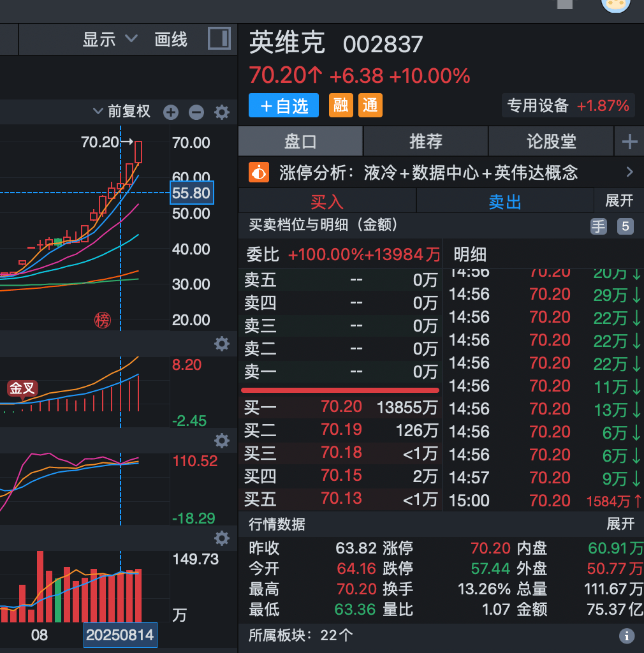The height and width of the screenshot is (653, 644).
Task: Toggle the side panel layout icon
Action: coord(219,39)
